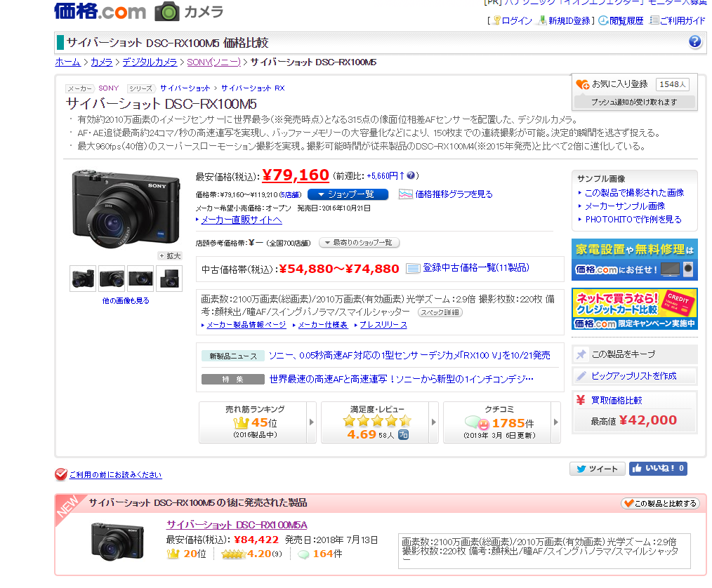Select third camera thumbnail
This screenshot has height=588, width=712.
[x=140, y=278]
